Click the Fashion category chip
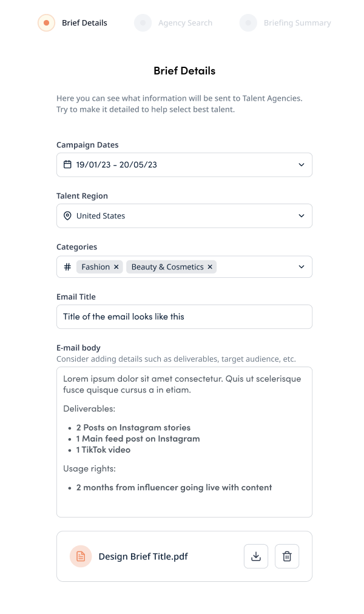This screenshot has width=364, height=614. pos(95,267)
